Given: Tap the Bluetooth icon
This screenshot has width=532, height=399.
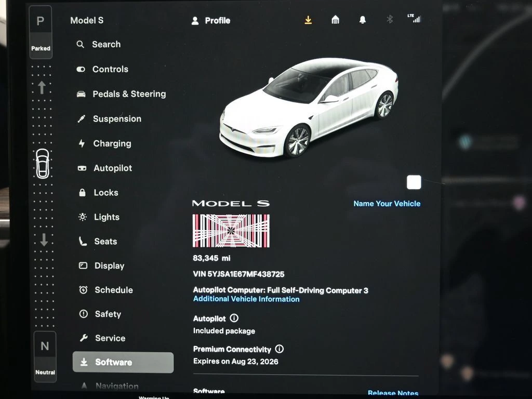Looking at the screenshot, I should coord(390,20).
